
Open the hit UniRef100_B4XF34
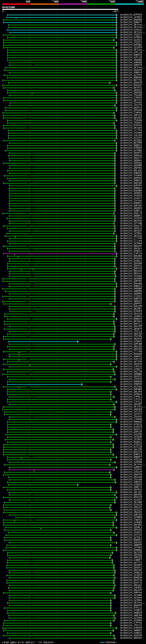click(x=131, y=580)
